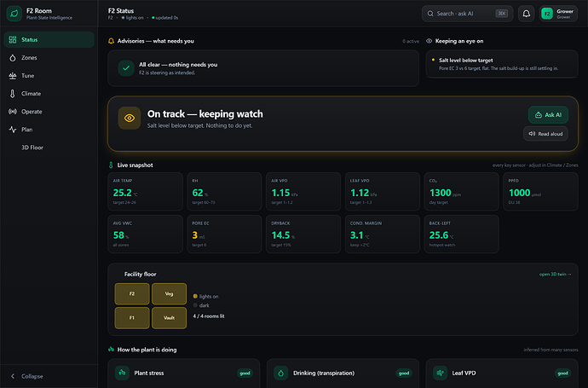Click the green checkmark in All clear advisory
Image resolution: width=588 pixels, height=388 pixels.
tap(126, 68)
